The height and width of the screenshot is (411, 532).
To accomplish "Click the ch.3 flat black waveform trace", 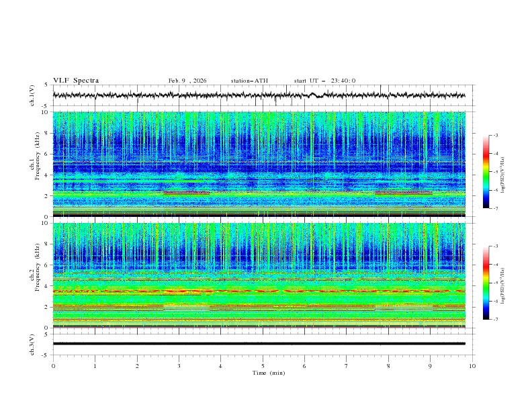I will click(x=259, y=344).
